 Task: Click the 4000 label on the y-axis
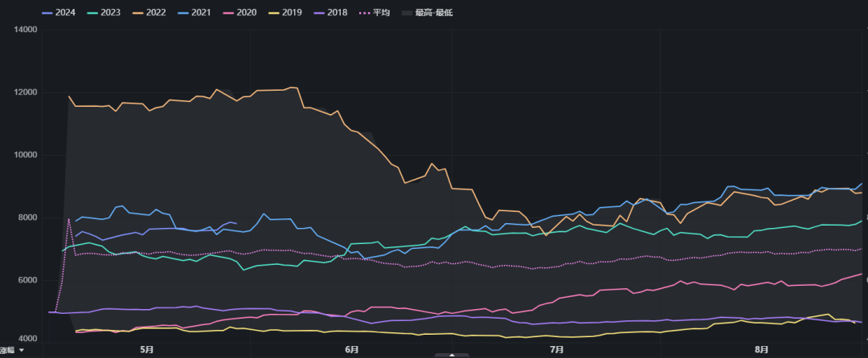[29, 342]
